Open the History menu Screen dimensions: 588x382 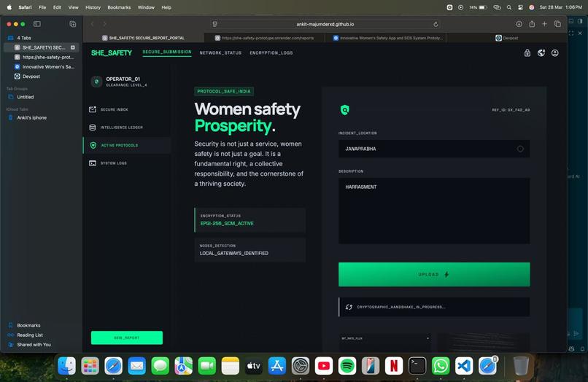(93, 7)
